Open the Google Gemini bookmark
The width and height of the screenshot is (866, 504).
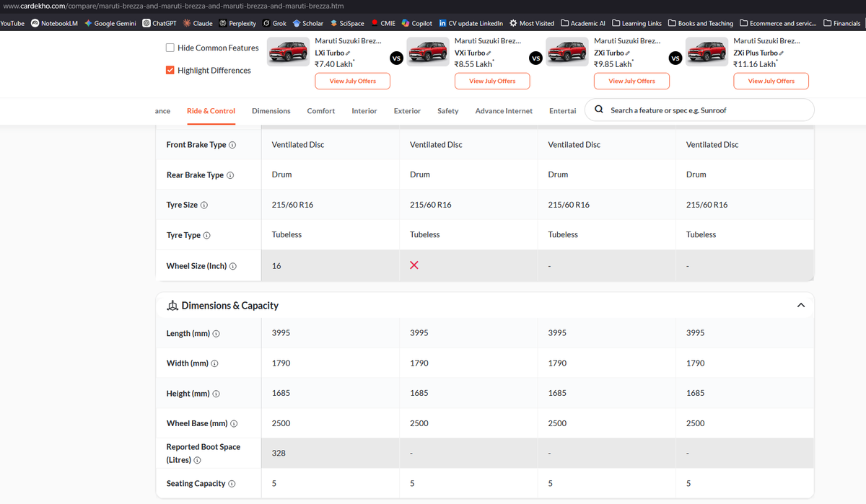tap(110, 23)
